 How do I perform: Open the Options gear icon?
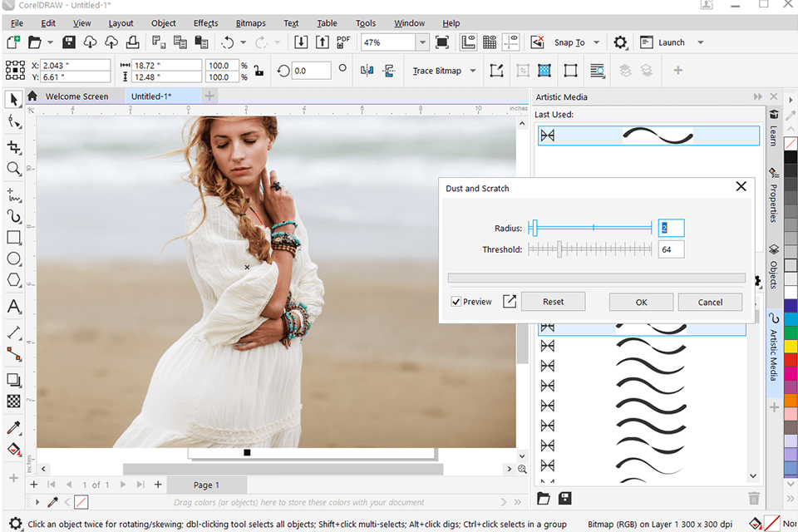(x=620, y=42)
